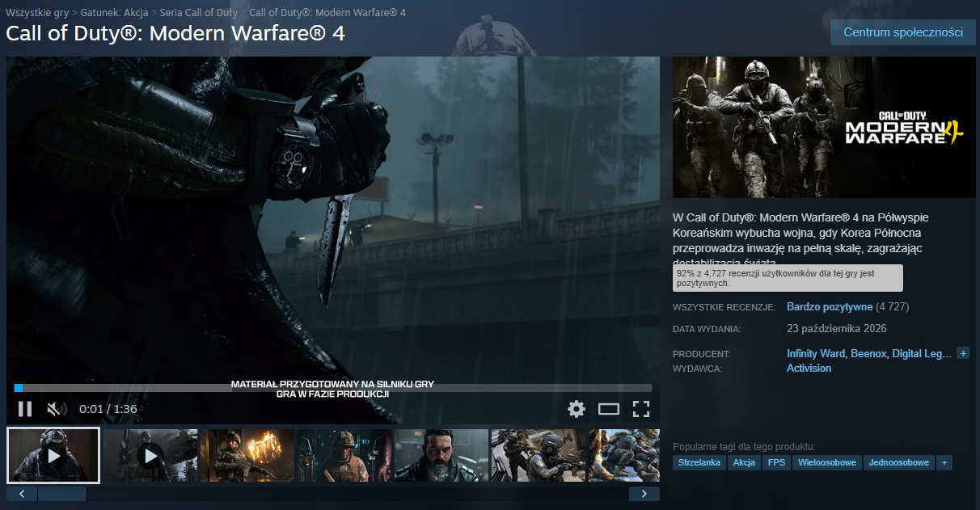Click Popularne tagi dla tego produktu text

744,447
